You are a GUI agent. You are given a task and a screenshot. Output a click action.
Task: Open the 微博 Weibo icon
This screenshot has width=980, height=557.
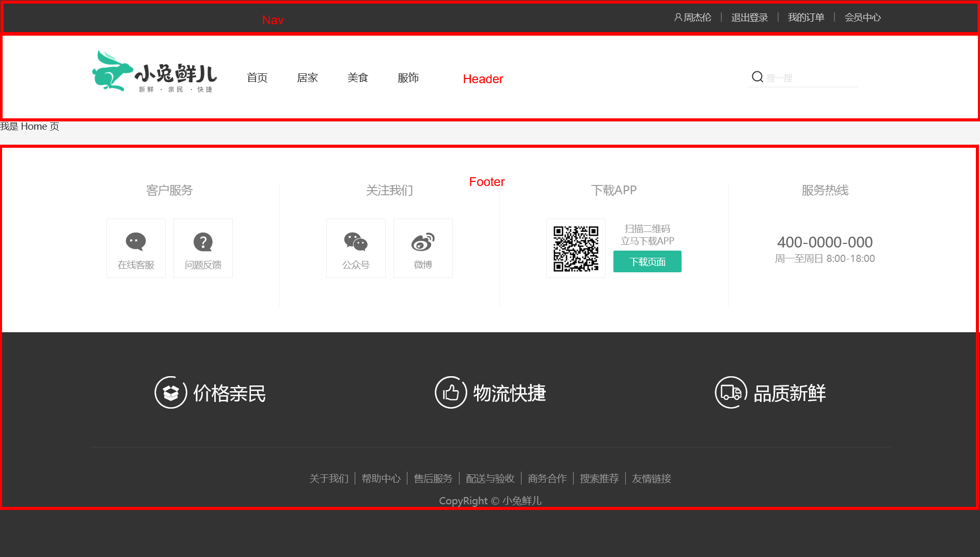click(423, 242)
